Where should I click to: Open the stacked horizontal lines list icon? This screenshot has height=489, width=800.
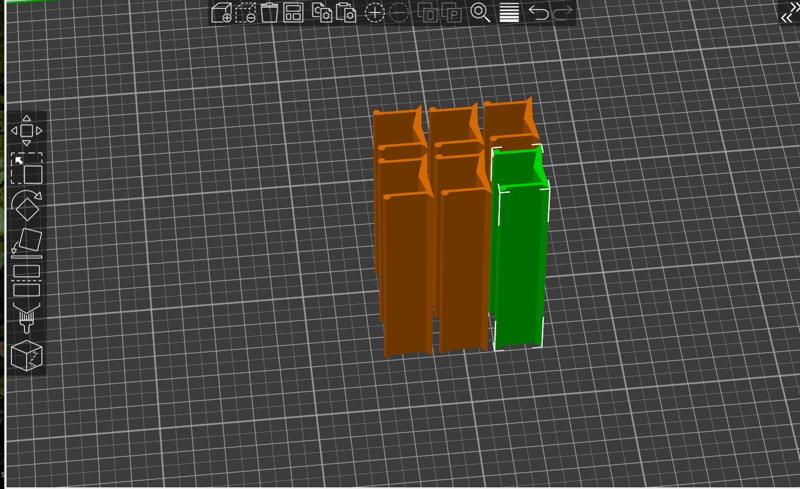pyautogui.click(x=509, y=13)
